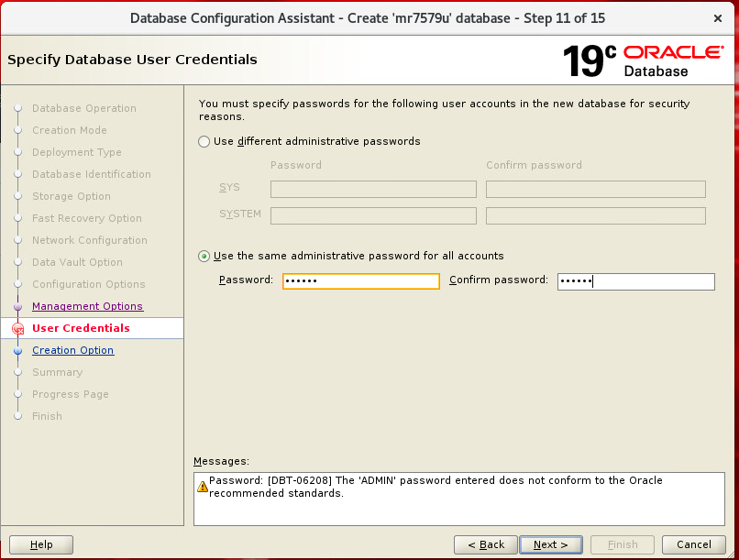This screenshot has width=739, height=560.
Task: Click the 'Deployment Type' step label
Action: click(77, 152)
